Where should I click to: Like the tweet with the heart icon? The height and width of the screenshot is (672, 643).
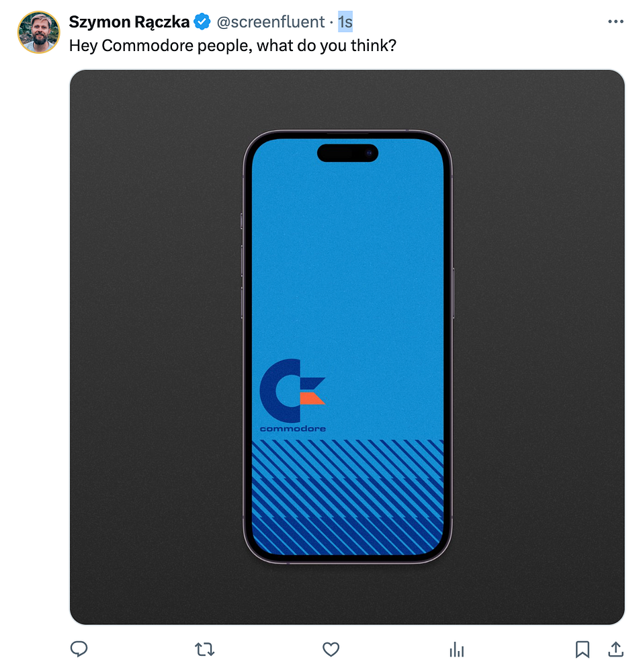click(x=331, y=649)
